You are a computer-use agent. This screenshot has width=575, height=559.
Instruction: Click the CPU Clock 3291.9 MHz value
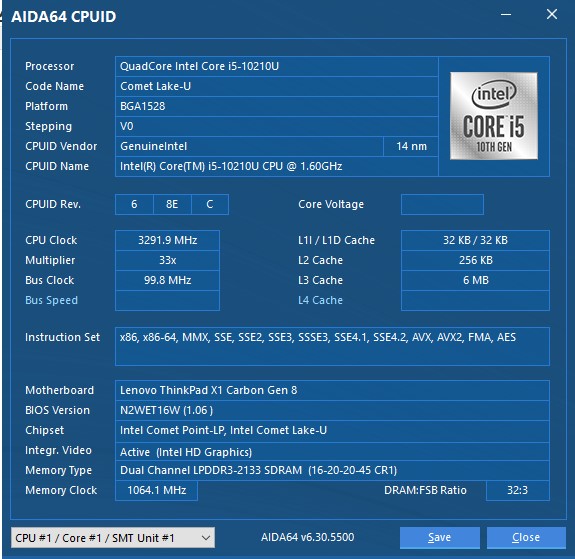coord(168,240)
